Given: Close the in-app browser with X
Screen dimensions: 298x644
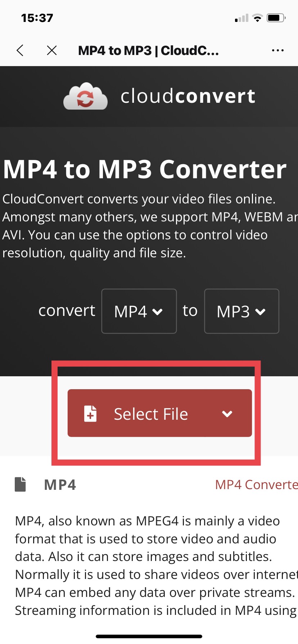Looking at the screenshot, I should [52, 50].
